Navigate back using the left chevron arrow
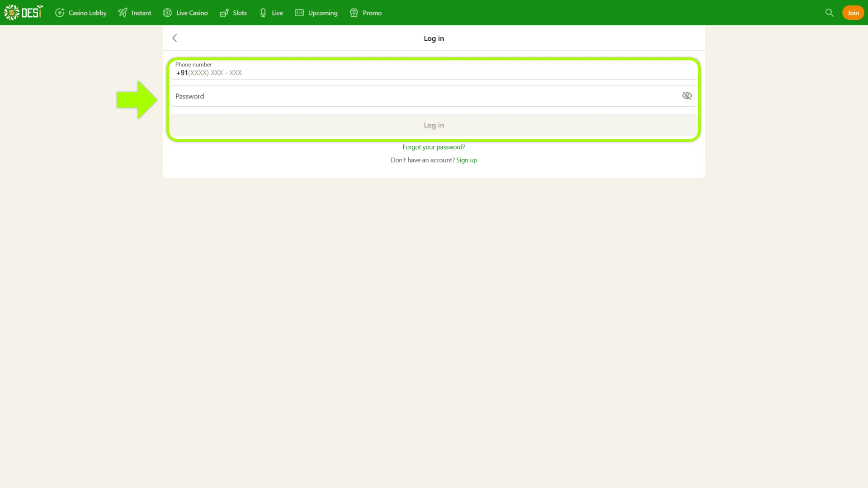Viewport: 868px width, 488px height. click(175, 38)
